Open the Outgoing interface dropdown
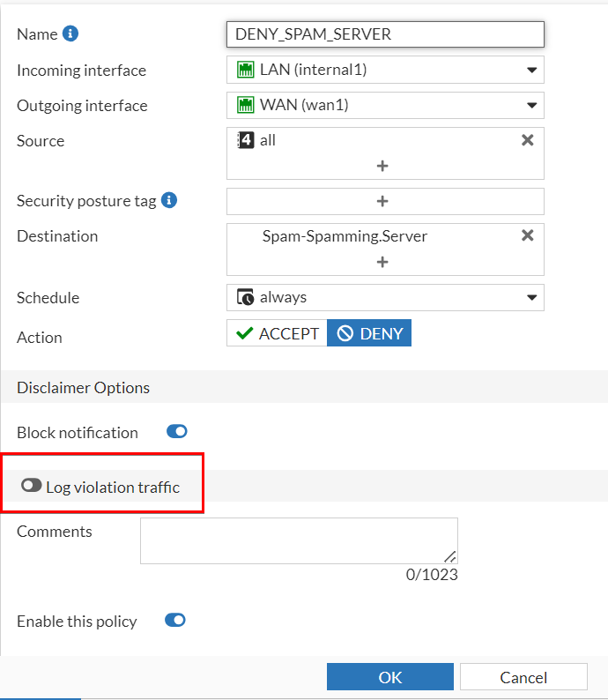 click(x=531, y=105)
